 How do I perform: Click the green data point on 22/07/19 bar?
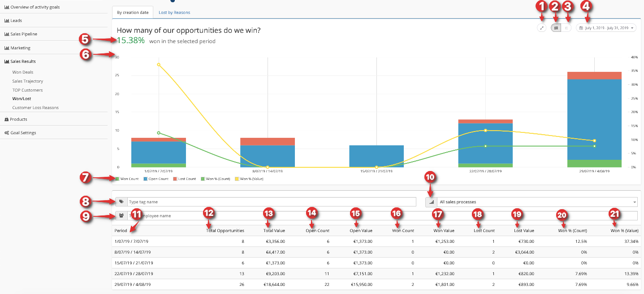[x=485, y=146]
